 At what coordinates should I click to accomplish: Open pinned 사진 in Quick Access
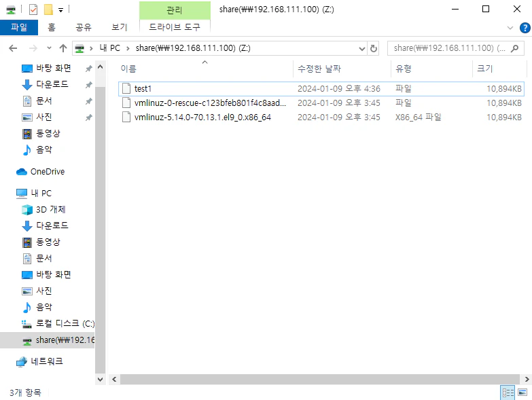click(37, 117)
